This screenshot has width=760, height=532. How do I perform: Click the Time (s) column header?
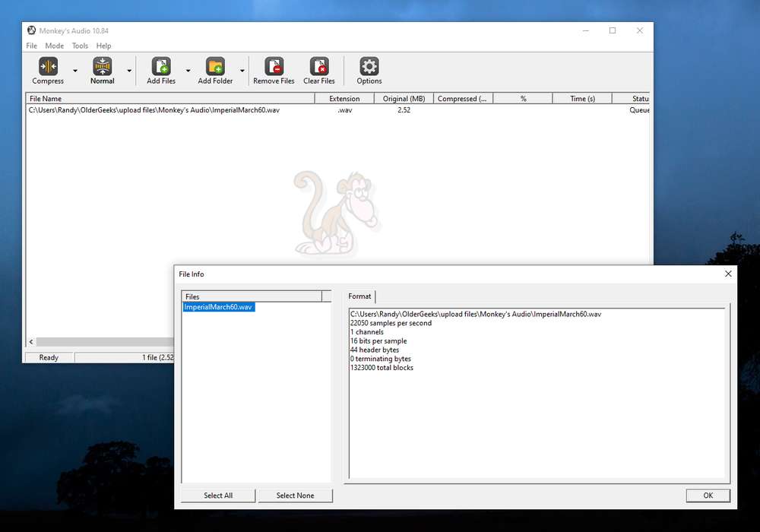coord(582,98)
